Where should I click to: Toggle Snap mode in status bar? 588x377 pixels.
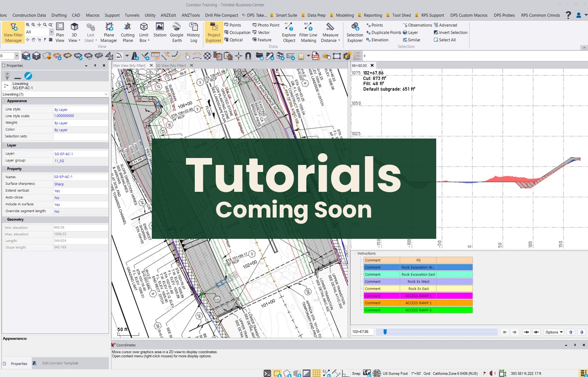pos(356,373)
